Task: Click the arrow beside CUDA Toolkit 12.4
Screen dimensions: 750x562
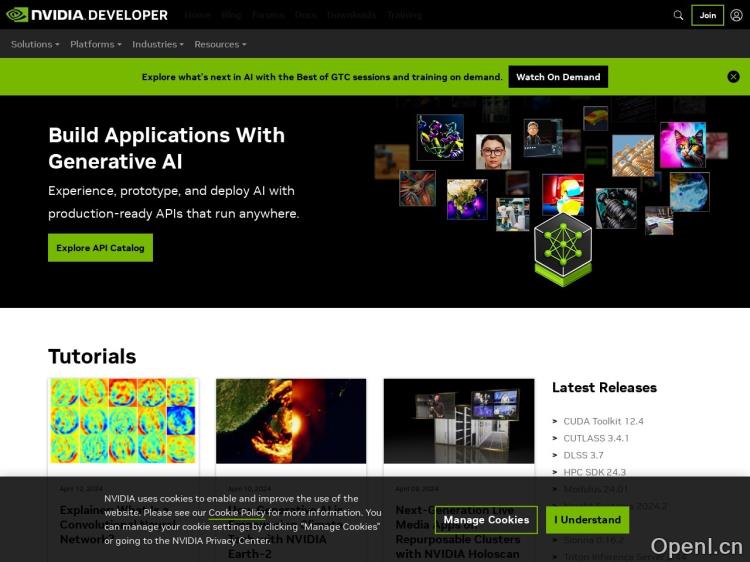Action: 556,421
